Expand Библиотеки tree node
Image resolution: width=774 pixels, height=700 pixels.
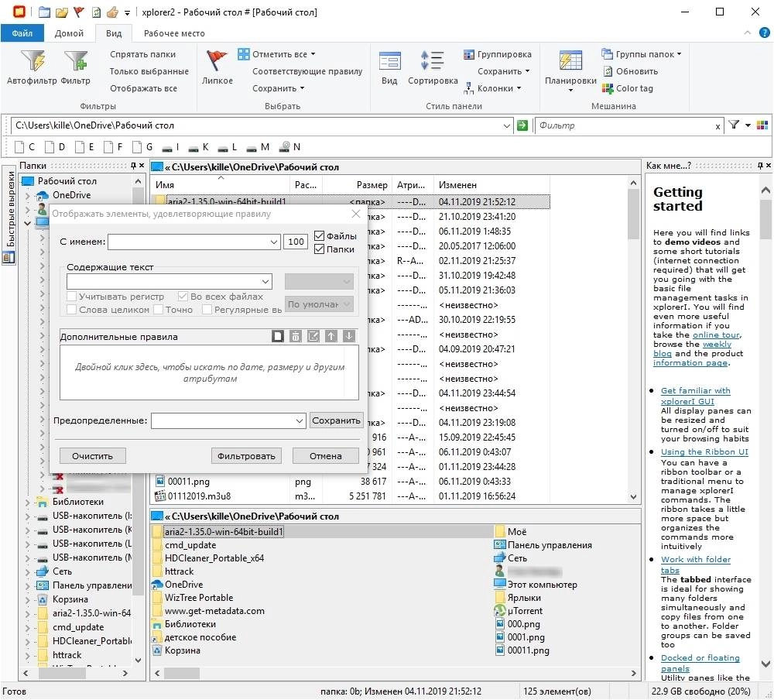pyautogui.click(x=28, y=502)
